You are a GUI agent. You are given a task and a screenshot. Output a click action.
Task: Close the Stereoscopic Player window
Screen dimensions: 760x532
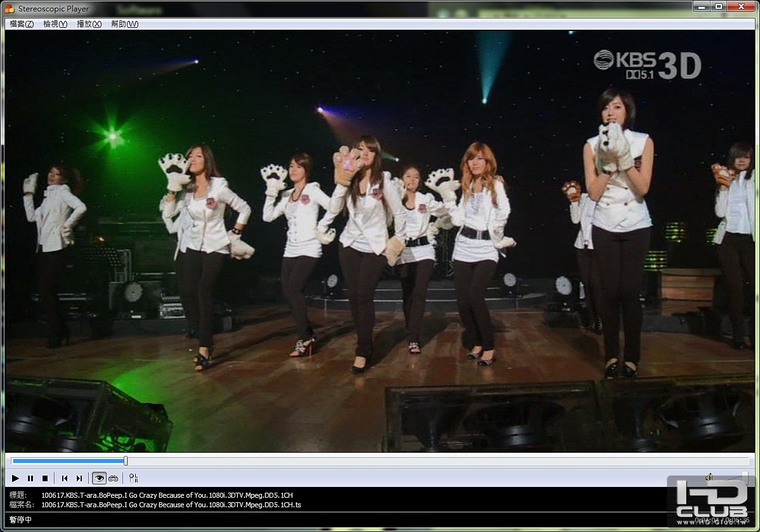(x=741, y=6)
